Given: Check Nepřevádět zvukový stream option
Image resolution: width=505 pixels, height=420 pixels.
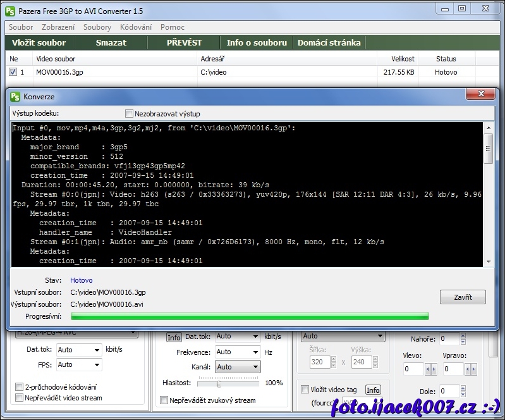Looking at the screenshot, I should (x=164, y=400).
